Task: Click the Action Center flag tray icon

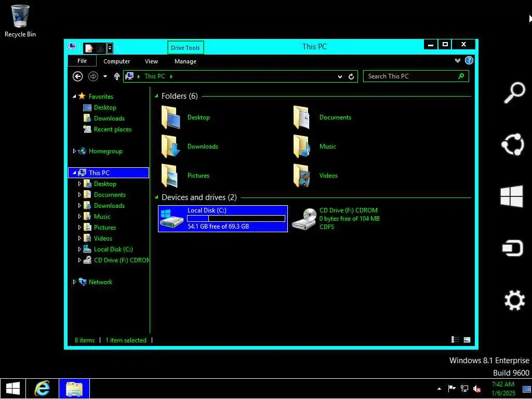Action: [451, 389]
